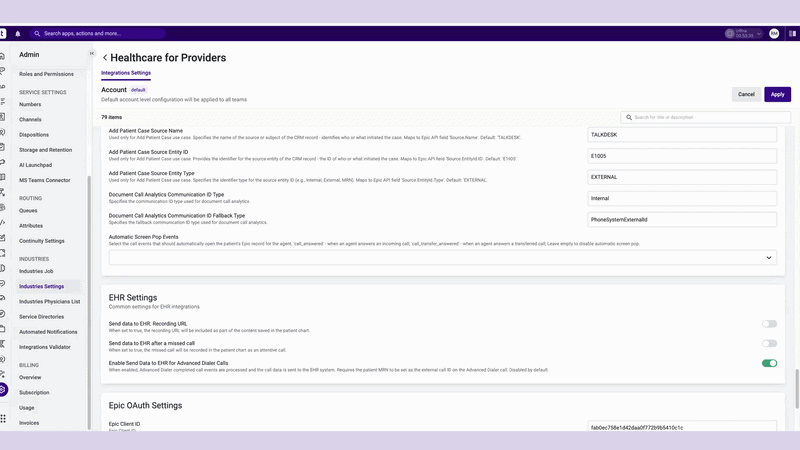Open MS Teams Connector
Screen dimensions: 800x450
[45, 180]
